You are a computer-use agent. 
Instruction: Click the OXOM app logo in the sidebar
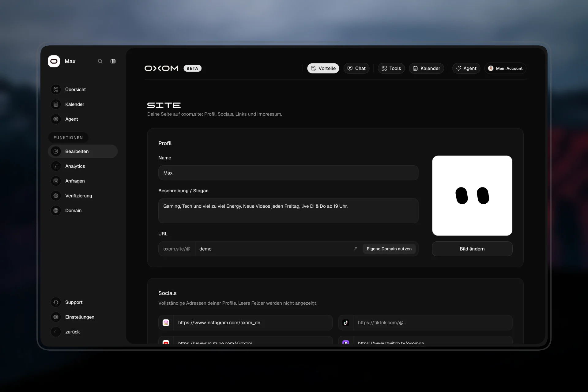[x=54, y=61]
